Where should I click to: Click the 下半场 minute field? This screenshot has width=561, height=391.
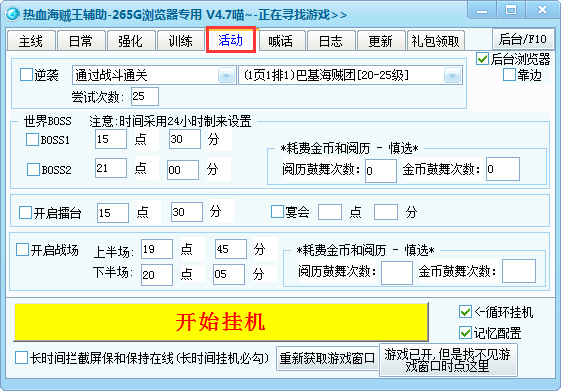point(229,274)
